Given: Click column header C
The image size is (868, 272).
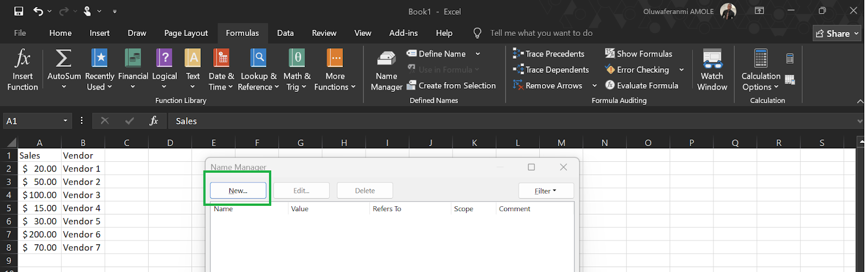Looking at the screenshot, I should click(x=126, y=143).
